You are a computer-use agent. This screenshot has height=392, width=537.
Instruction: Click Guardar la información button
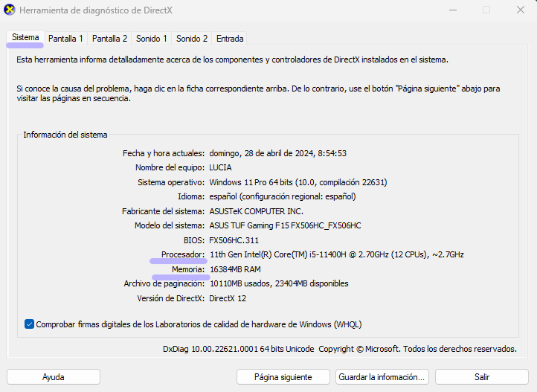pos(382,377)
